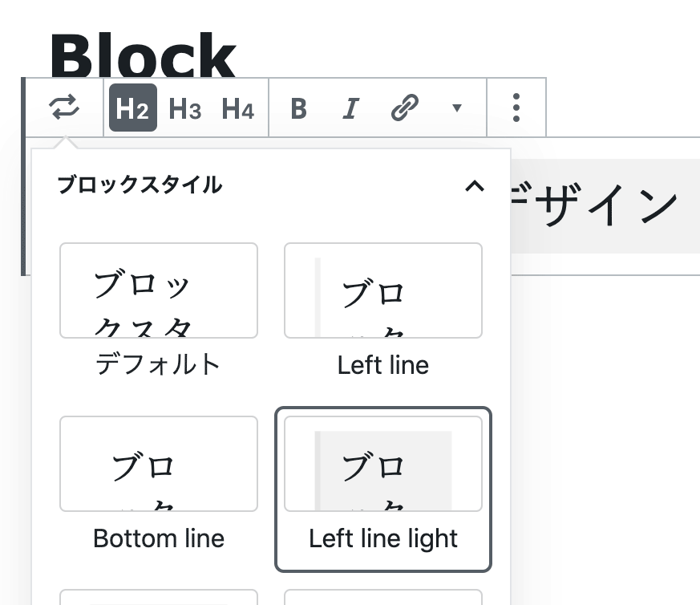Choose the Left line style preview
This screenshot has height=605, width=700.
point(383,290)
